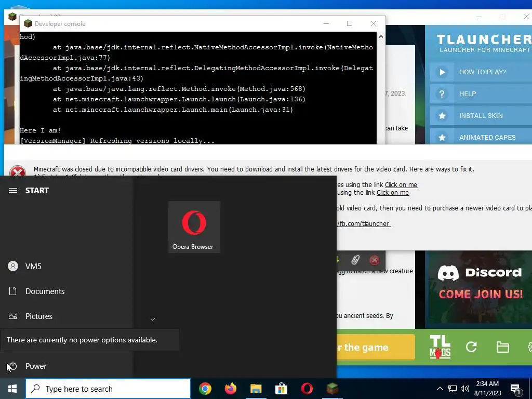Click the second 'Click on me' link
Viewport: 532px width, 399px height.
click(x=393, y=193)
